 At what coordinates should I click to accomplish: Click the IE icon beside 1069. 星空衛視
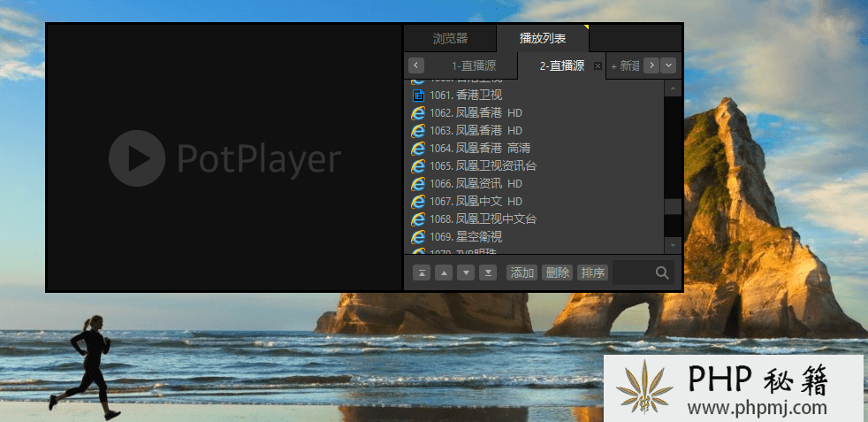(418, 237)
